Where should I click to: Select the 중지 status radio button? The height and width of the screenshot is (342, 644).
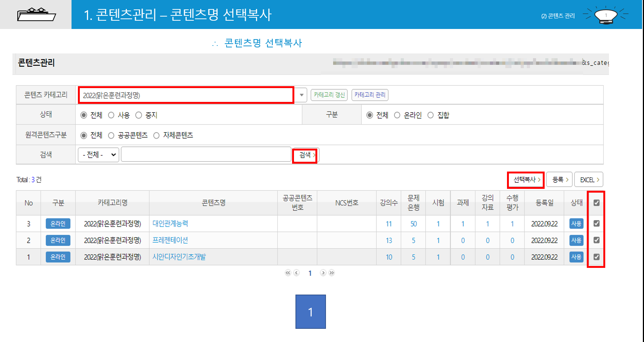tap(139, 115)
